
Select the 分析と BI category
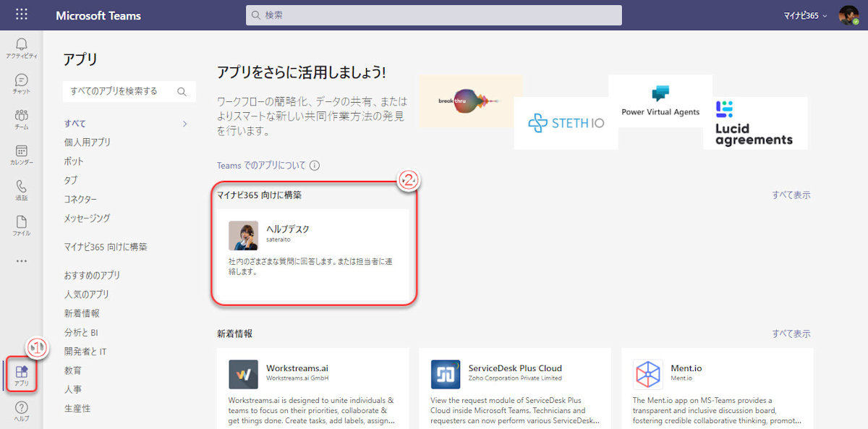point(81,332)
